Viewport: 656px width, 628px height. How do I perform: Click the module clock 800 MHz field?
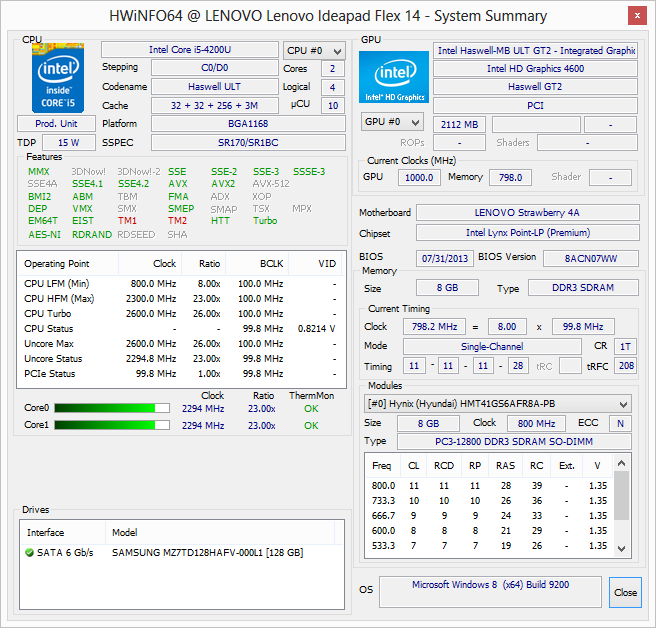tap(536, 423)
